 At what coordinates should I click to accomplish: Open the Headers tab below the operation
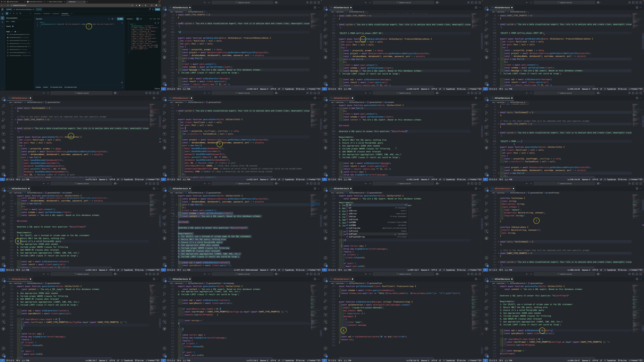pyautogui.click(x=45, y=87)
